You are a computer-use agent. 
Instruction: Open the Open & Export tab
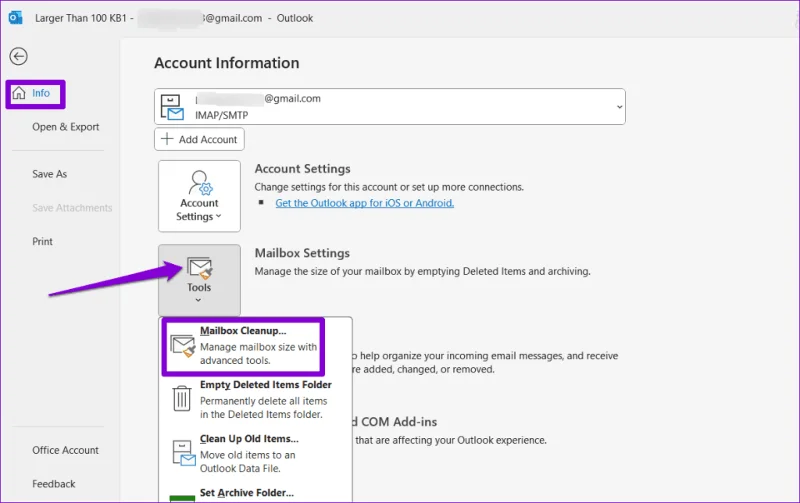coord(66,127)
